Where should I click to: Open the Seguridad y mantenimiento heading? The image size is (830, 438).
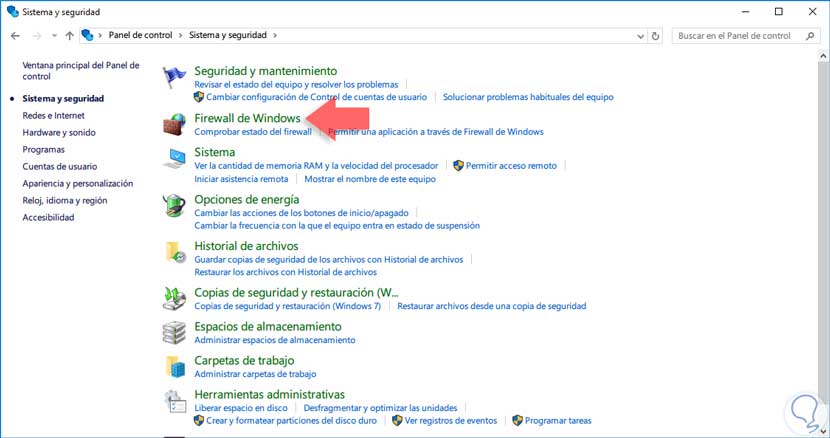[266, 70]
